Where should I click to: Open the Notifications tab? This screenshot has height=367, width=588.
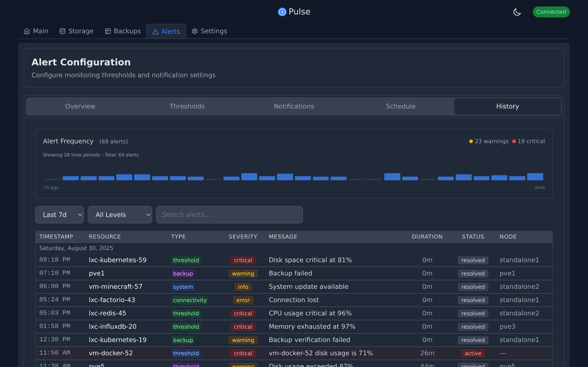pos(294,106)
